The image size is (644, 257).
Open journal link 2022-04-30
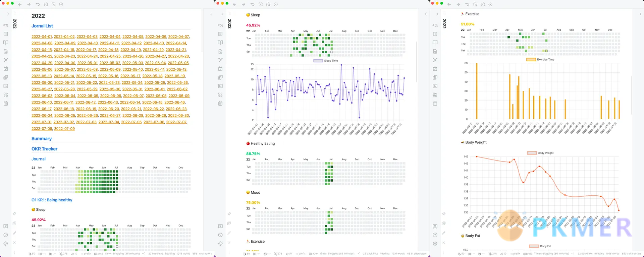65,63
